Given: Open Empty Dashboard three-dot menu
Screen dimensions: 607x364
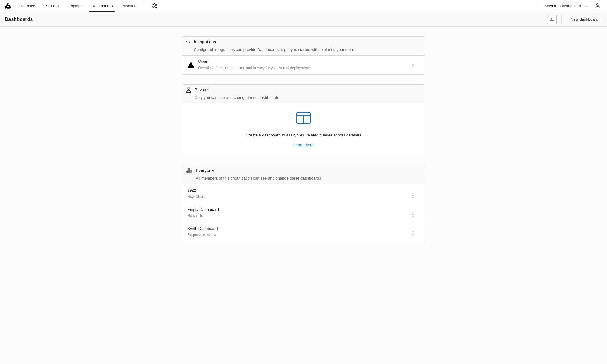Looking at the screenshot, I should 413,214.
